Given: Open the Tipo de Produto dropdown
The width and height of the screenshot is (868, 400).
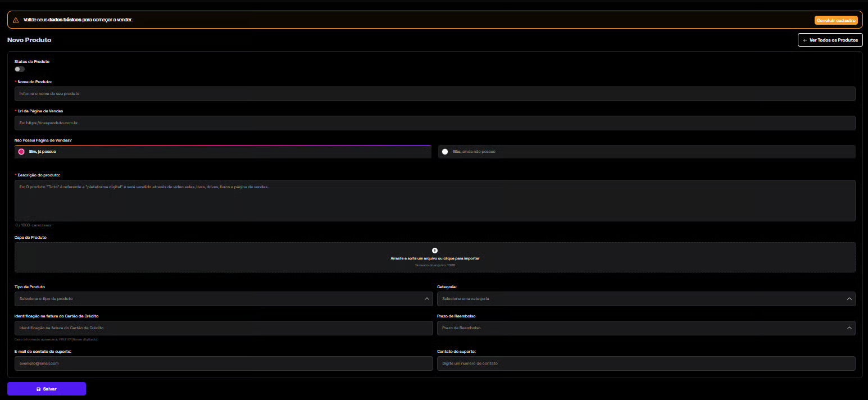Looking at the screenshot, I should (224, 299).
